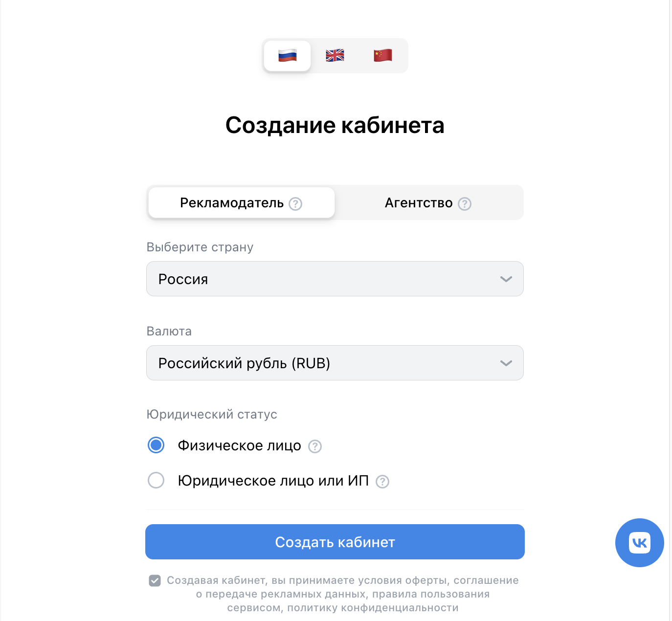This screenshot has width=672, height=621.
Task: Open the country selector showing Россия
Action: pyautogui.click(x=335, y=279)
